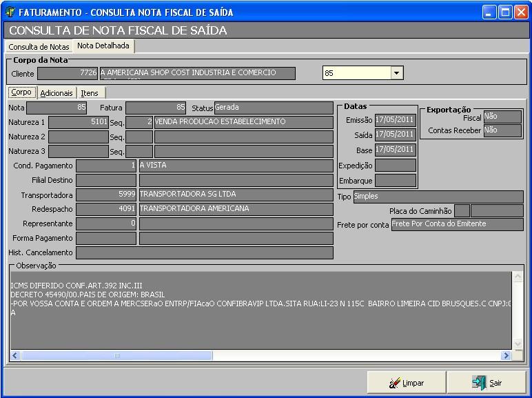Image resolution: width=532 pixels, height=398 pixels.
Task: Click the Frete por conta field
Action: (457, 224)
